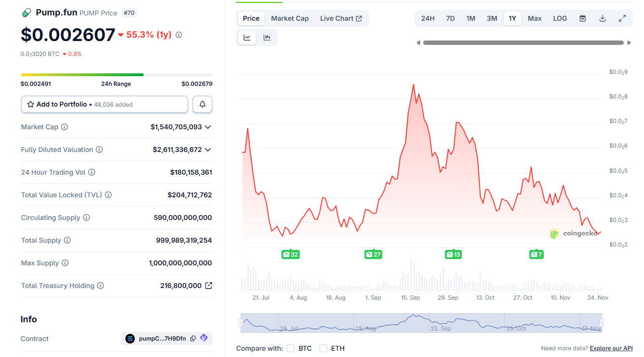This screenshot has height=357, width=644.
Task: Open the green 32 announcements marker
Action: click(290, 254)
